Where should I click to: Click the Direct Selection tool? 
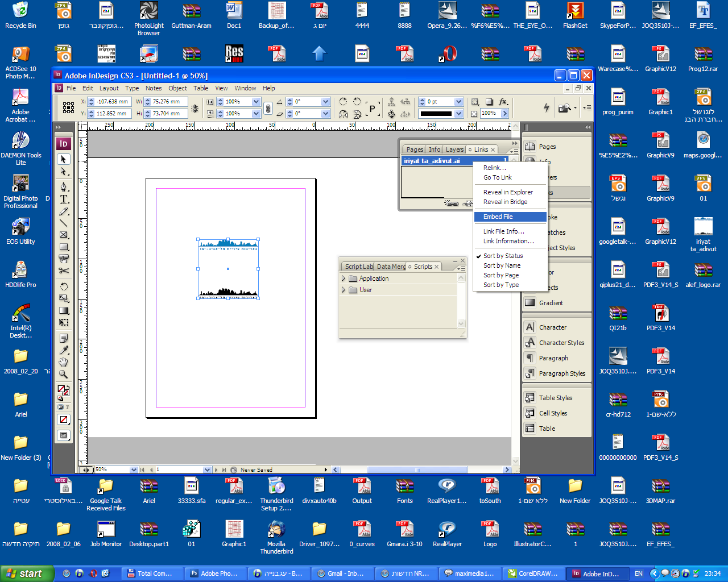tap(64, 172)
